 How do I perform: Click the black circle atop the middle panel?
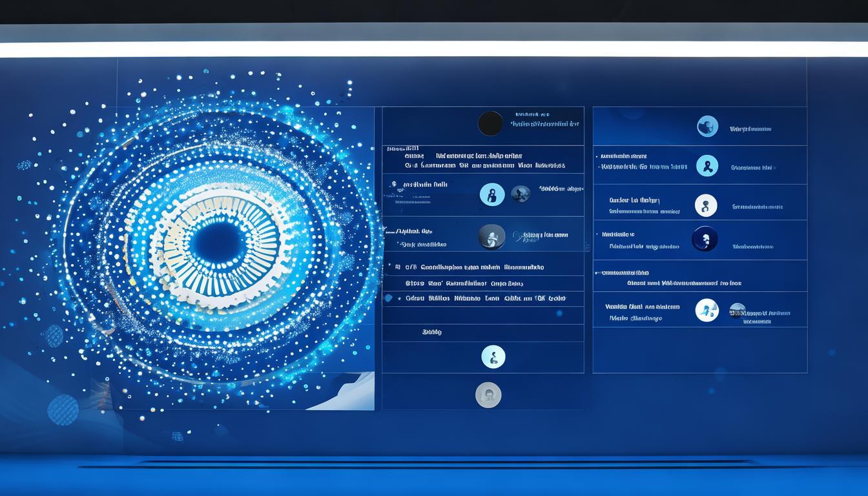point(490,123)
